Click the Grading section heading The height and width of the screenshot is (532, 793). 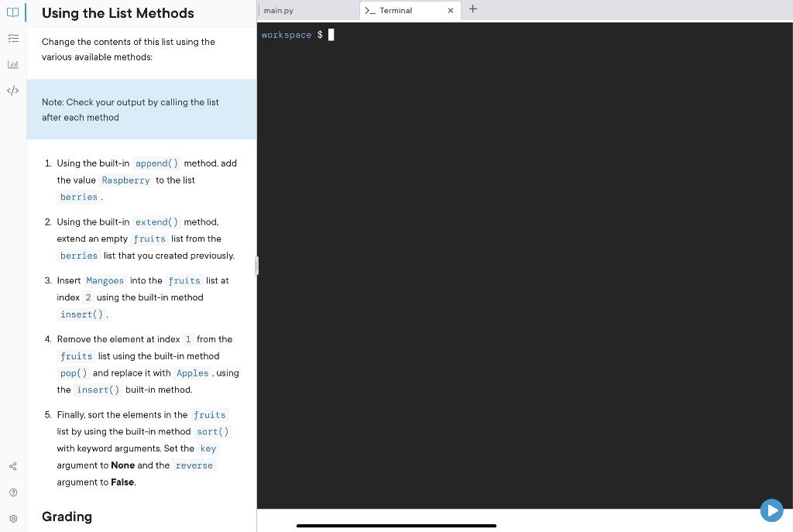pyautogui.click(x=67, y=517)
